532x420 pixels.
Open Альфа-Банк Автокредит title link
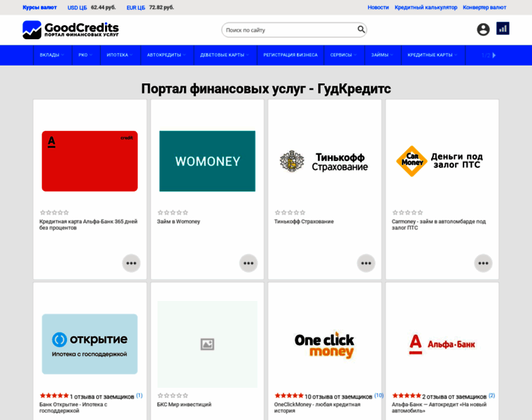point(439,407)
